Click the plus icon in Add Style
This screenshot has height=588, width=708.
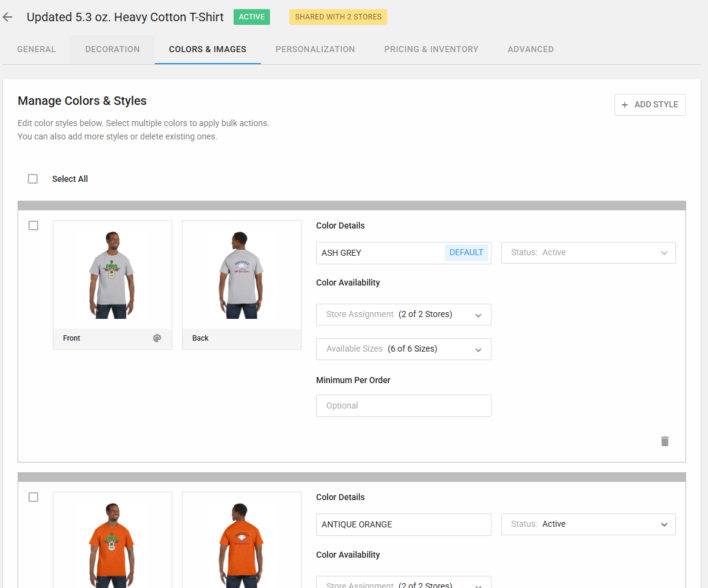click(x=625, y=105)
